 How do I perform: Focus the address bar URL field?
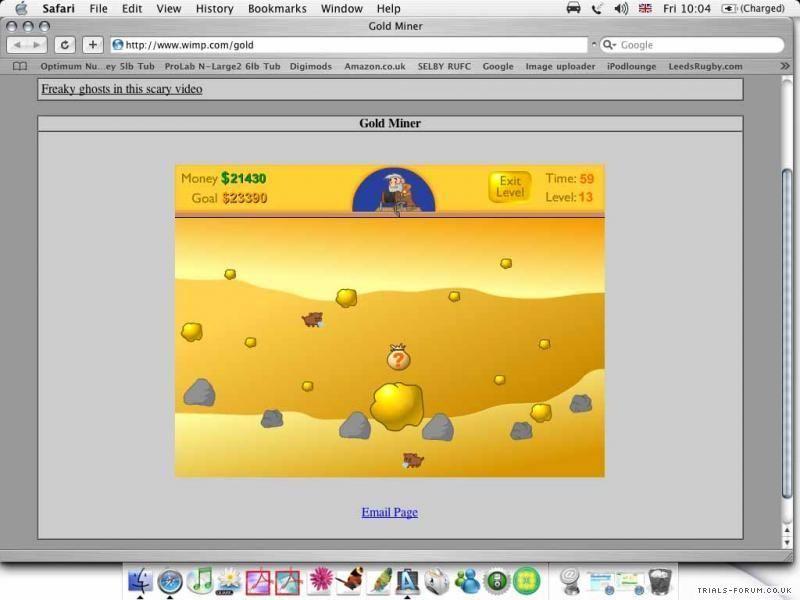pos(349,45)
